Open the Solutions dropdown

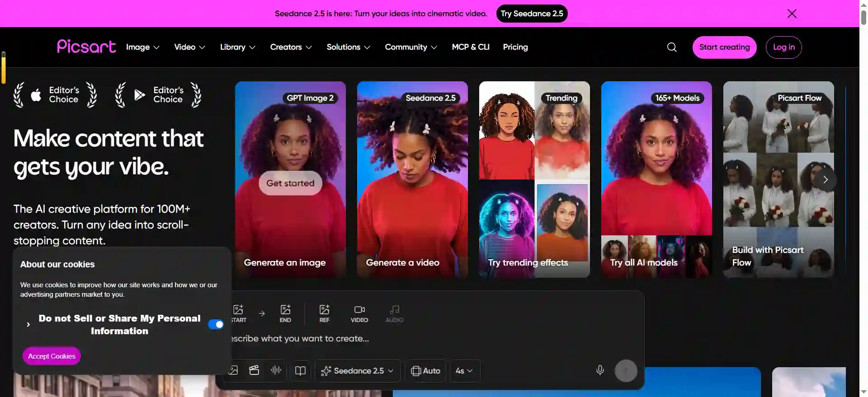349,47
